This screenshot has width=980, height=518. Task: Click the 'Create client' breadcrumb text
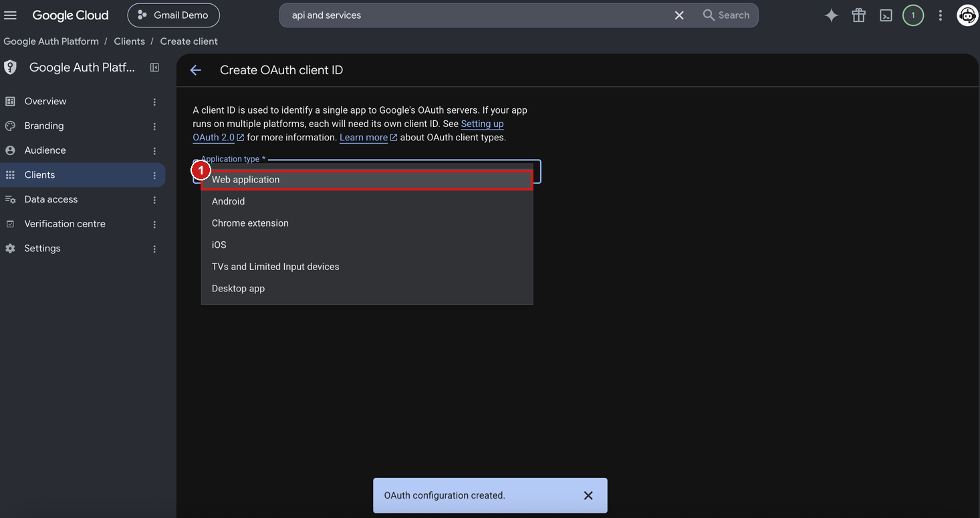tap(189, 41)
